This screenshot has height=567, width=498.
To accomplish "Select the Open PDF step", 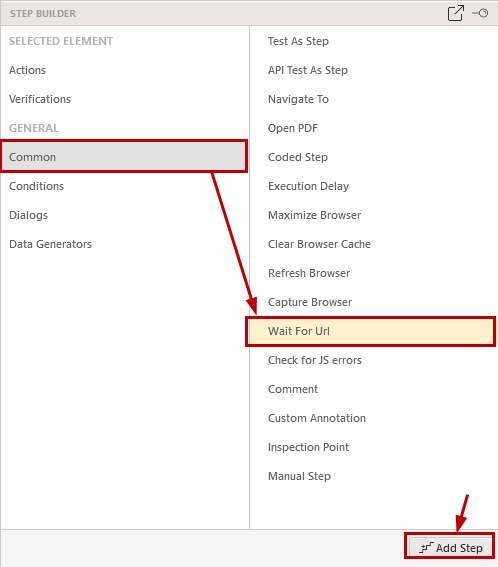I will pyautogui.click(x=293, y=128).
